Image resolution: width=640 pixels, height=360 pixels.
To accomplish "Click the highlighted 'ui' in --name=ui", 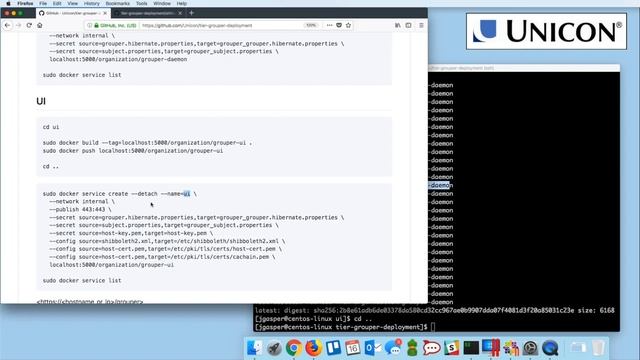I will pos(187,194).
